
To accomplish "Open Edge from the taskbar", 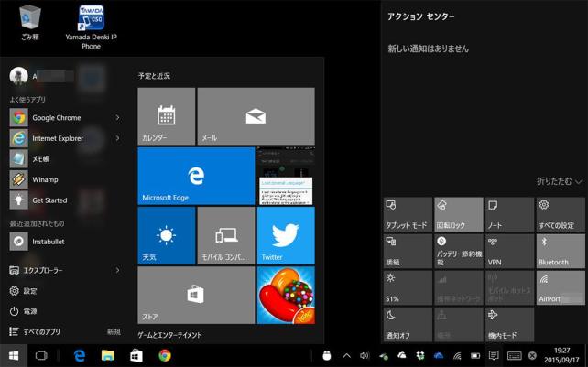I will point(80,355).
